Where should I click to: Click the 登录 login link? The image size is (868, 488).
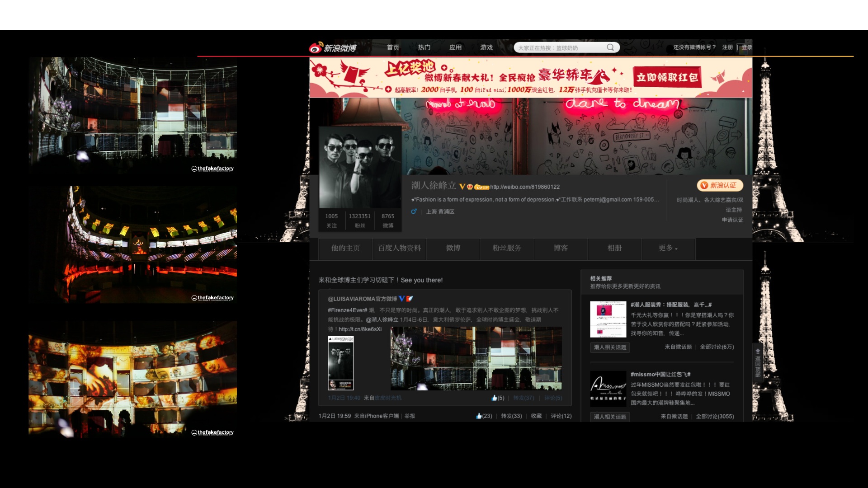746,47
